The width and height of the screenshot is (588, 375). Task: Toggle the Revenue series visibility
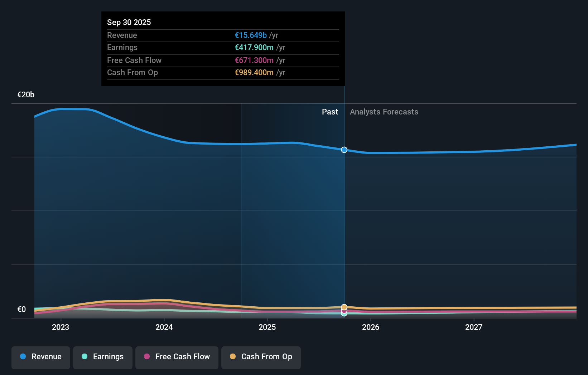(40, 357)
